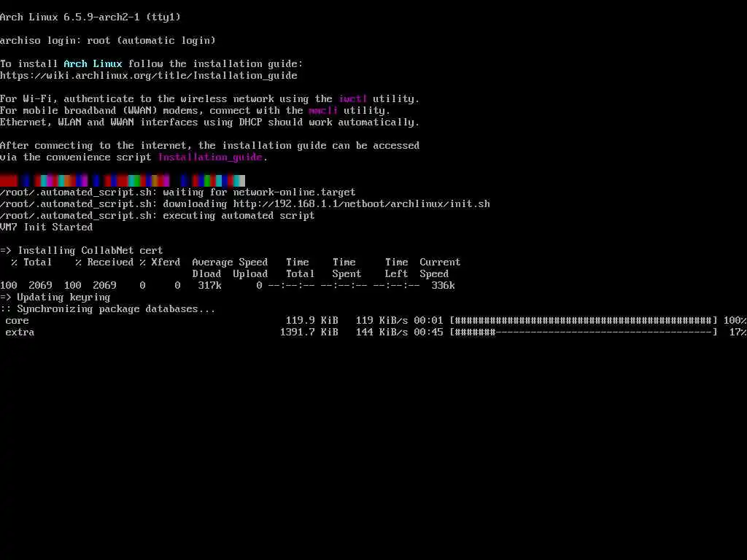The width and height of the screenshot is (747, 560).
Task: Click the "119 KiB/s" speed for core
Action: [x=382, y=321]
